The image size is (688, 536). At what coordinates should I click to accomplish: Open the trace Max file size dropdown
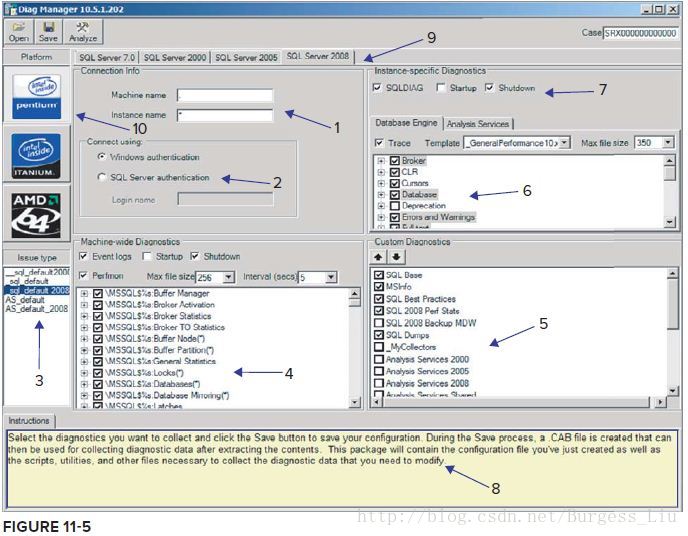[x=668, y=143]
